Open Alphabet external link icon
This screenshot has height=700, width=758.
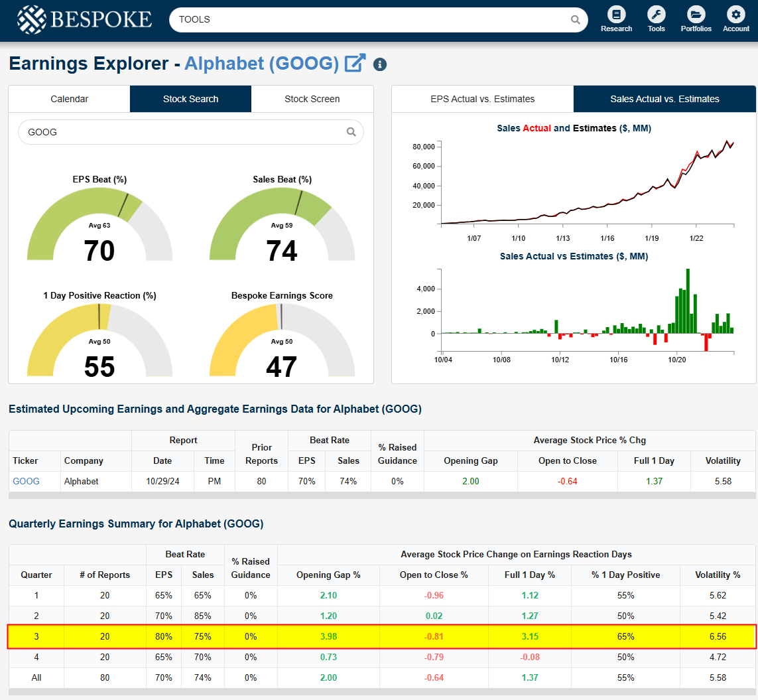tap(355, 64)
